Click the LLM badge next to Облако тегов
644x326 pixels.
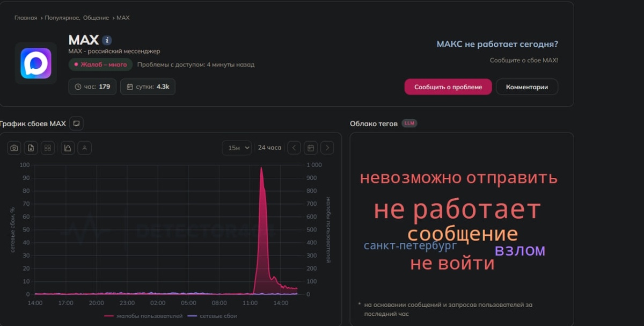[408, 122]
